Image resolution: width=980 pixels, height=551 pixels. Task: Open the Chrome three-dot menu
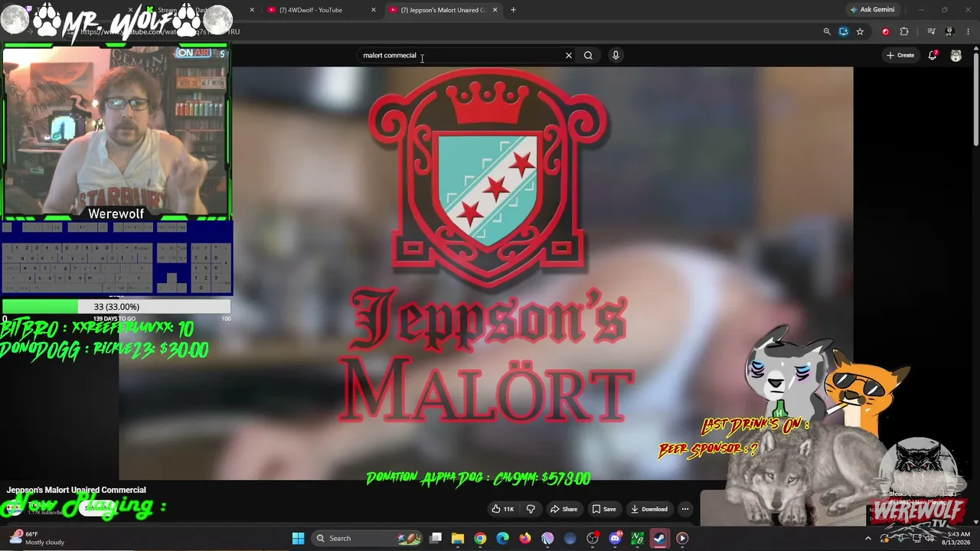point(969,31)
